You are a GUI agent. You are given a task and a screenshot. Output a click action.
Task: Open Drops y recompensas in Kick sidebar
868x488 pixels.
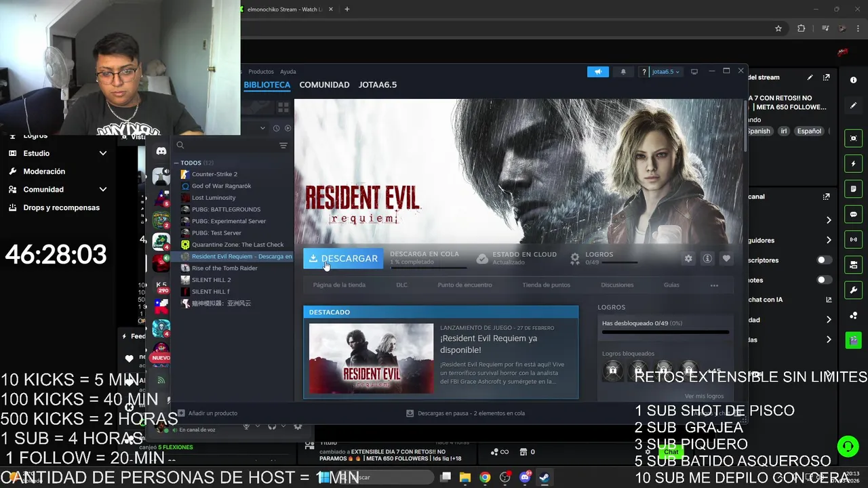61,207
